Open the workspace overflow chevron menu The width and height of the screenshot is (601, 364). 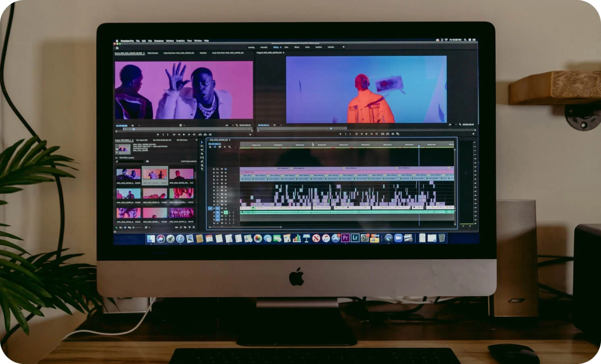tap(343, 47)
